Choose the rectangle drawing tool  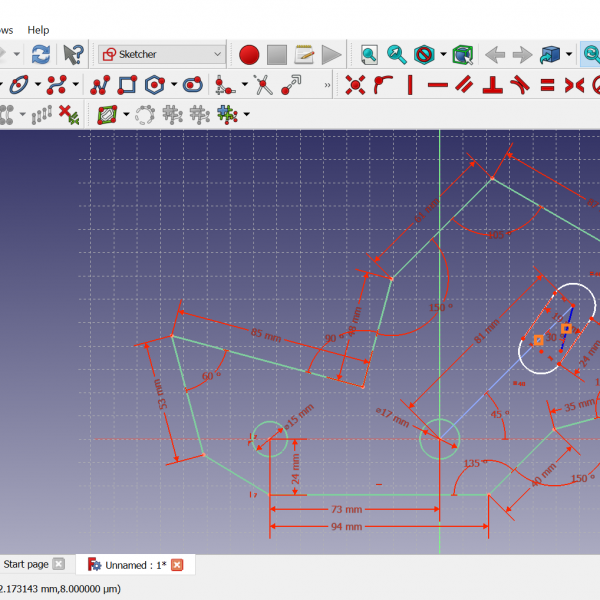tap(129, 85)
